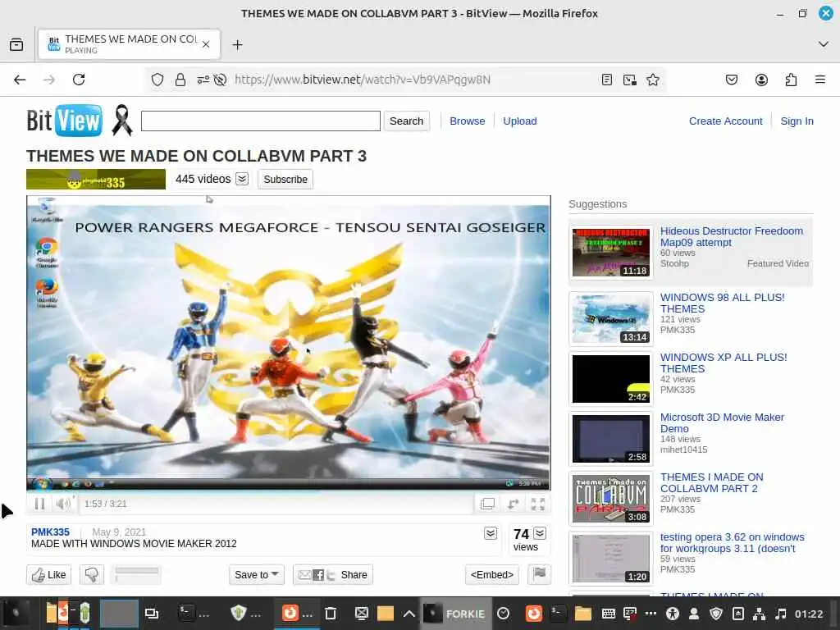840x630 pixels.
Task: Click the blocked autoplay icon
Action: [220, 80]
